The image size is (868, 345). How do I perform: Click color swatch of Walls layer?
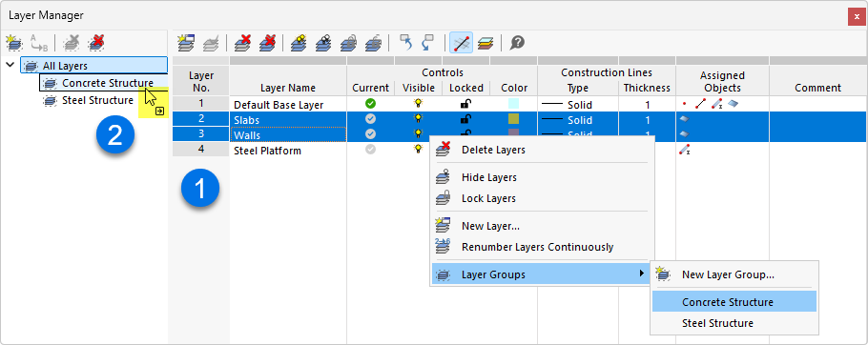pos(514,133)
